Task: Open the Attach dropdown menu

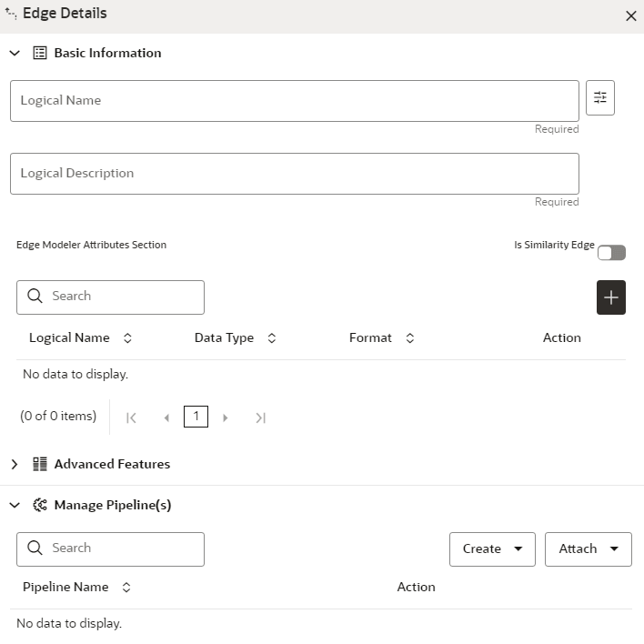Action: click(589, 549)
